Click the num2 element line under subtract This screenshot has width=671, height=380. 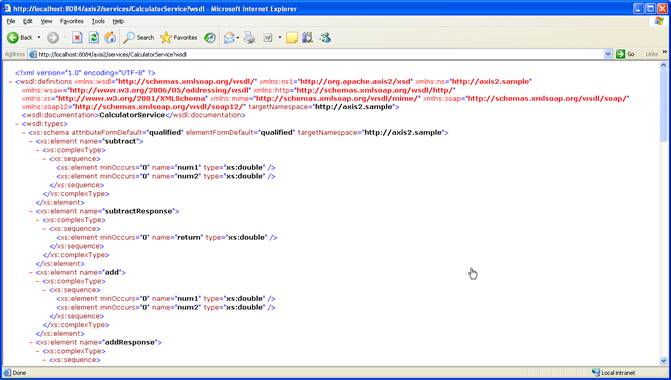pos(166,176)
